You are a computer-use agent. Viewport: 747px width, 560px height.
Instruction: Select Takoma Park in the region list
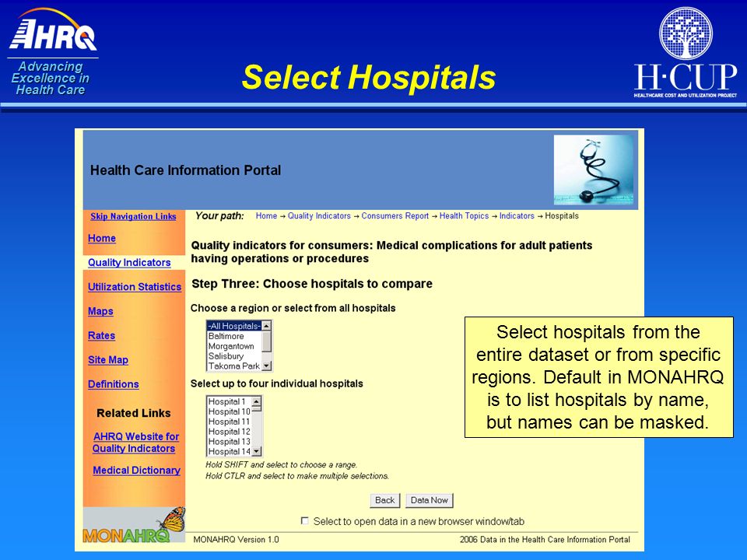(234, 366)
